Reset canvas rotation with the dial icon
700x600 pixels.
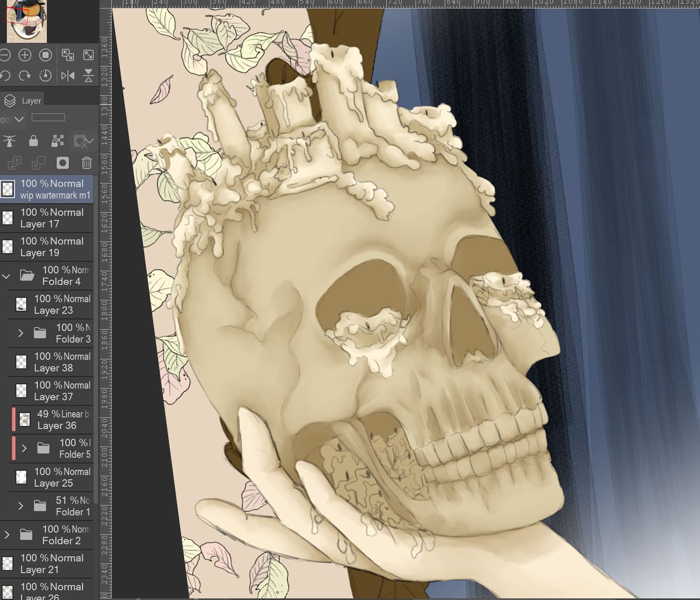point(45,75)
